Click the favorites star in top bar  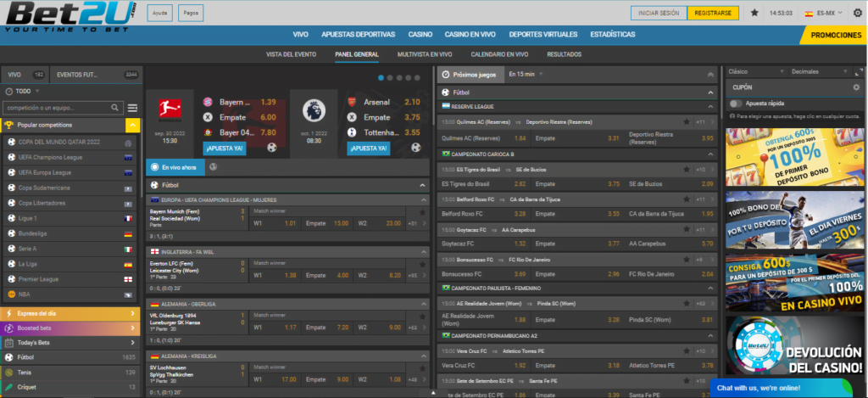754,14
